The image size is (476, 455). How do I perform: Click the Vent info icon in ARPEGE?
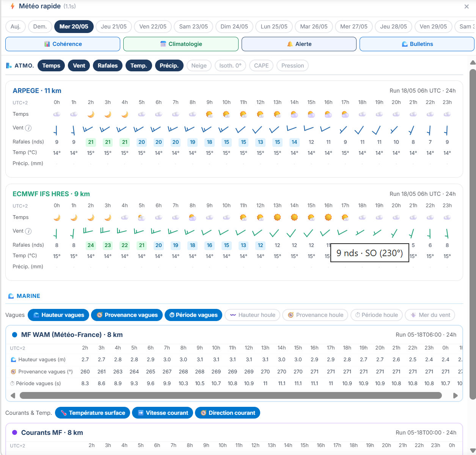coord(28,128)
